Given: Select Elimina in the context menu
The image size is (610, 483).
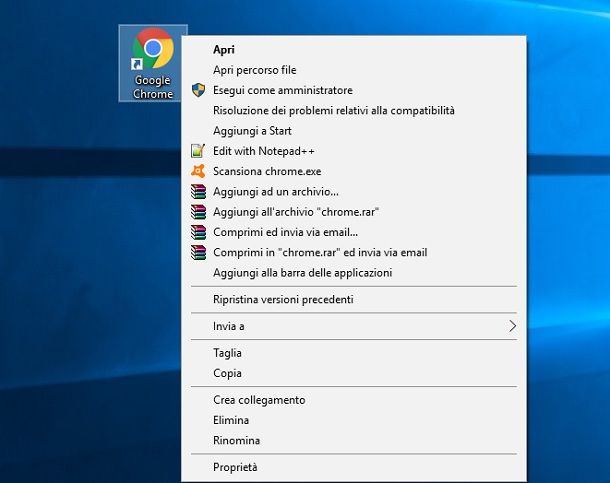Looking at the screenshot, I should point(354,420).
